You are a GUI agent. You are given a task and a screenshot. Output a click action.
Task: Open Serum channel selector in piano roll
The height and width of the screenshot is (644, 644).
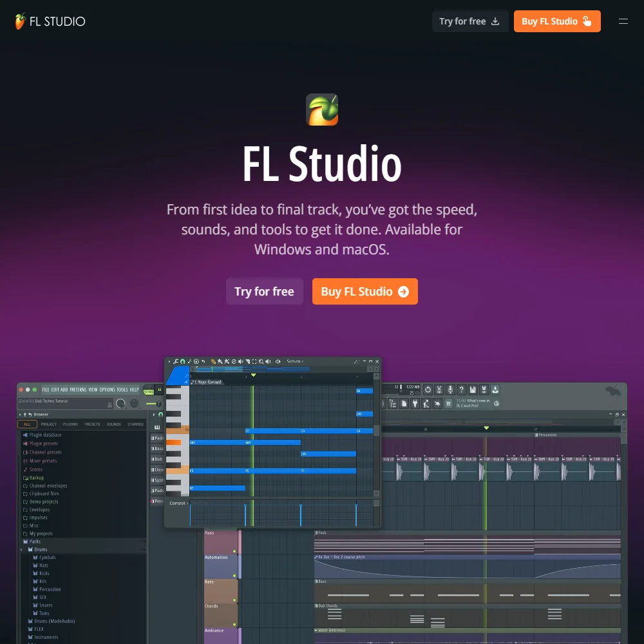(295, 361)
